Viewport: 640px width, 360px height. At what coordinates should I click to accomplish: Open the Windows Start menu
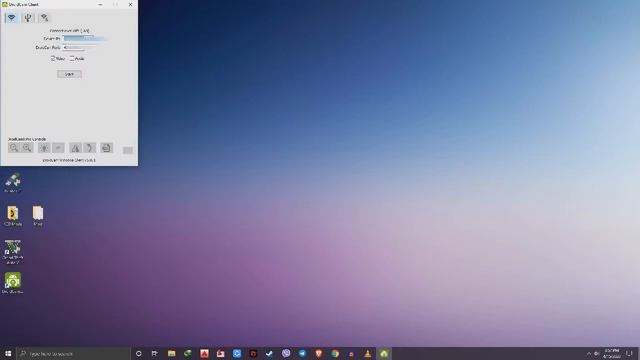pos(8,353)
